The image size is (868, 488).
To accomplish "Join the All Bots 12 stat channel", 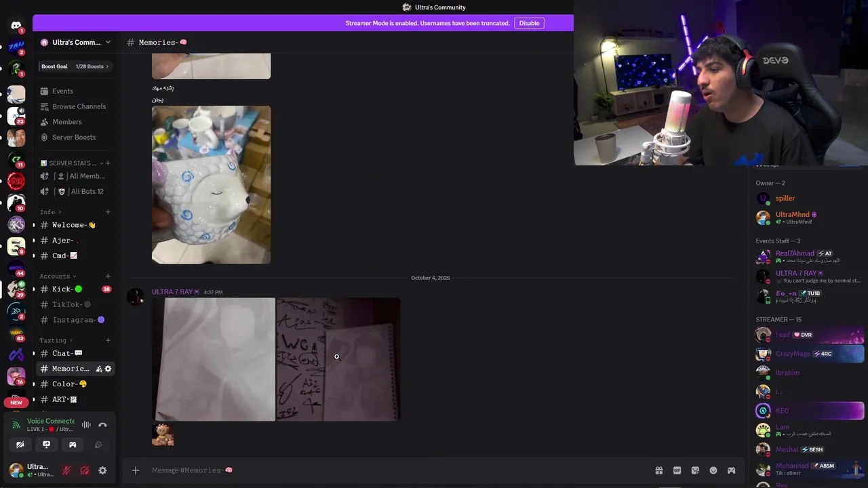I will pos(75,191).
